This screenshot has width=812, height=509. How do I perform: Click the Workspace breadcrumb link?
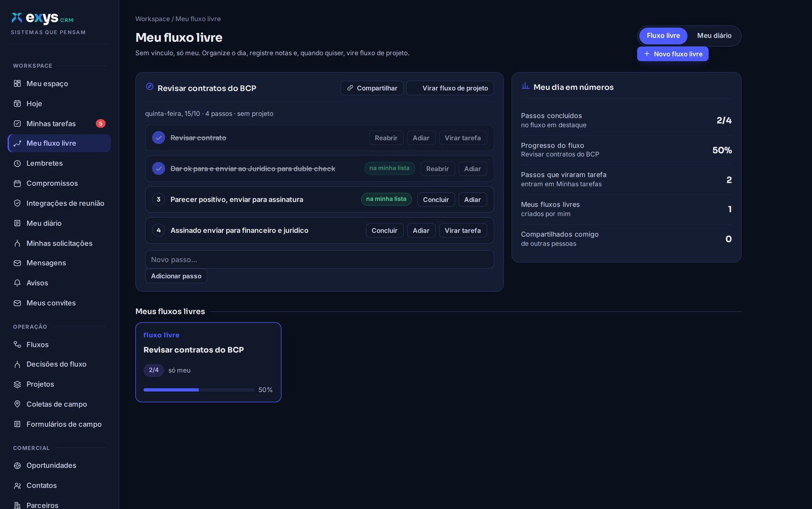coord(152,19)
